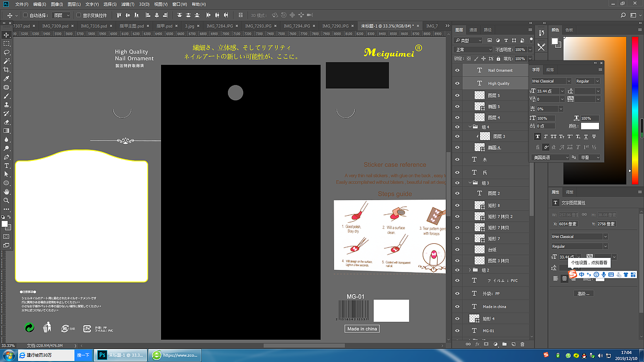
Task: Click the link layers icon
Action: click(468, 344)
